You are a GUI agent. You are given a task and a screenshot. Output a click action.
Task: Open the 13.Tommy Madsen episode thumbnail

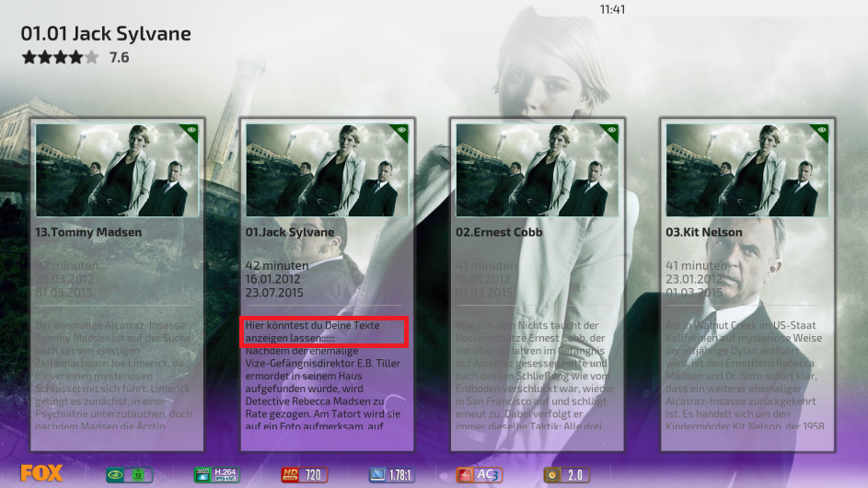[x=117, y=170]
